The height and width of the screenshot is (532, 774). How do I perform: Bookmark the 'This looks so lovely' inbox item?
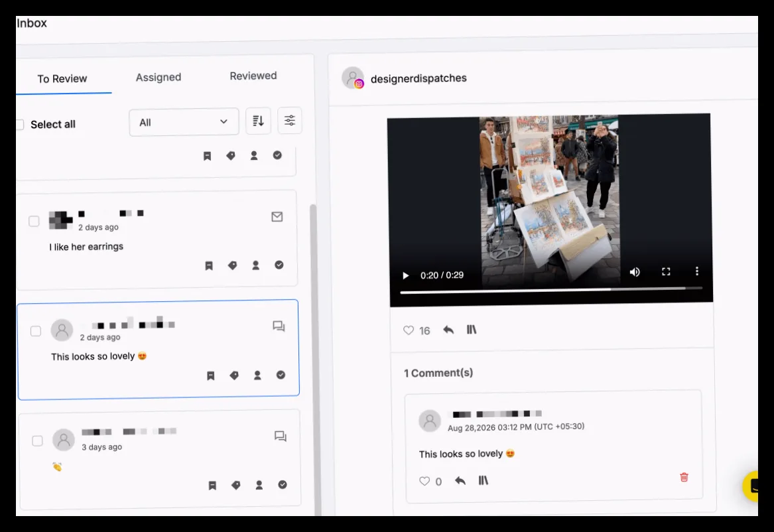211,376
